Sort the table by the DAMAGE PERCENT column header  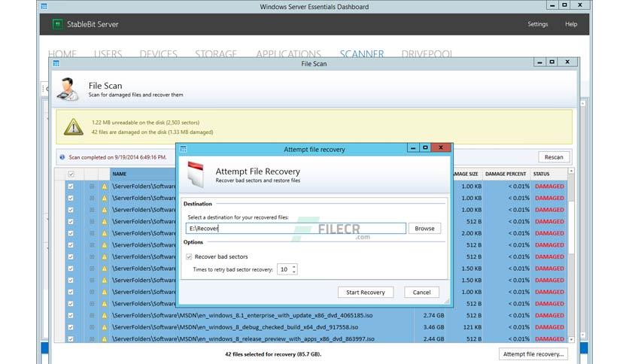(506, 174)
